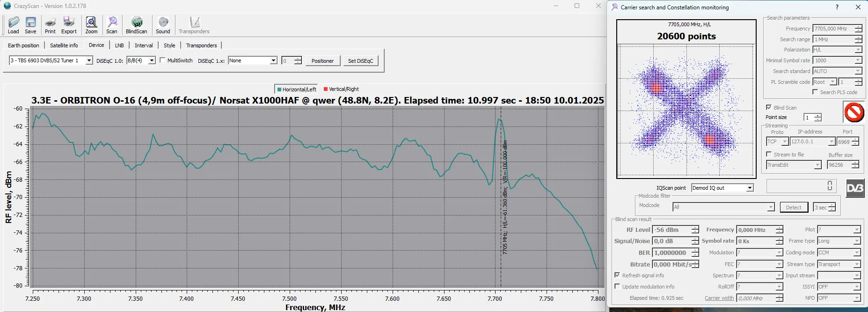Click the Set DiSEqC button

tap(360, 61)
